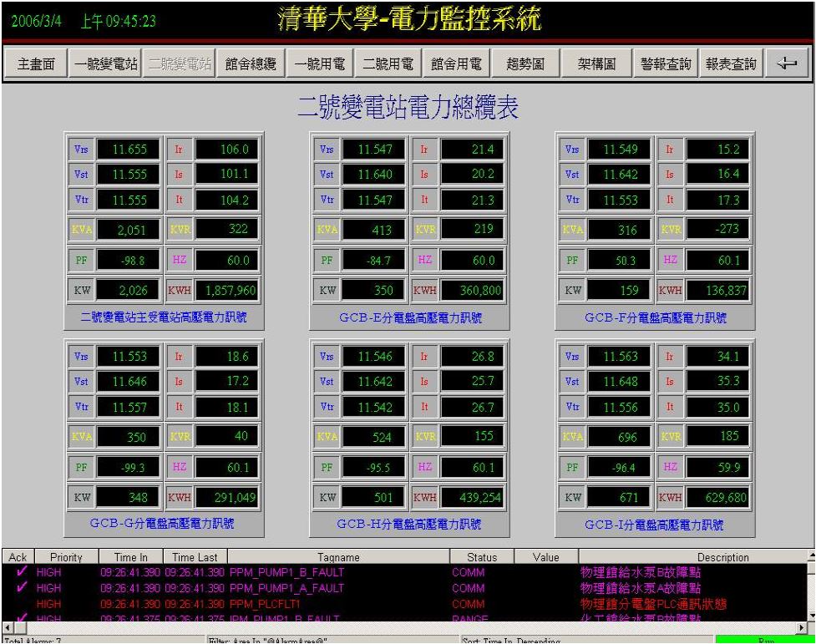Click the date 2006/3/4 in the header
Image resolution: width=816 pixels, height=644 pixels.
tap(37, 22)
